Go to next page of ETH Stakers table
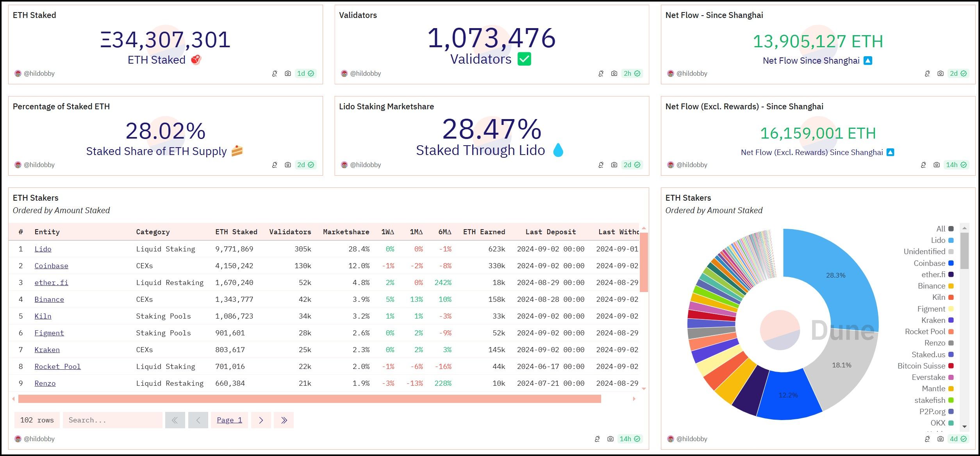Image resolution: width=980 pixels, height=456 pixels. coord(261,420)
